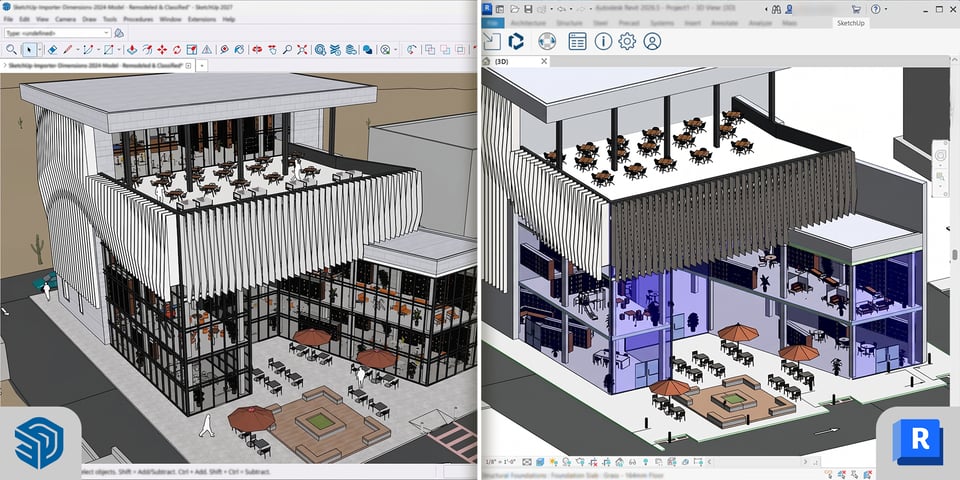
Task: Choose the Eraser tool in SketchUp
Action: 52,50
